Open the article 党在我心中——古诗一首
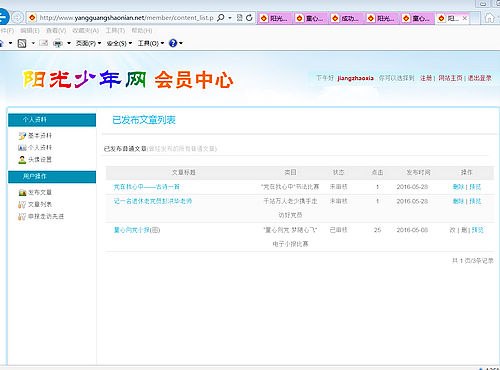Viewport: 500px width, 370px height. pos(147,187)
